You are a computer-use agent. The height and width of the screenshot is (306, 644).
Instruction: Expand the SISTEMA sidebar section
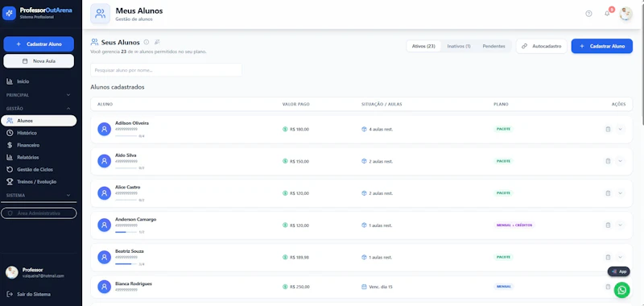click(39, 195)
